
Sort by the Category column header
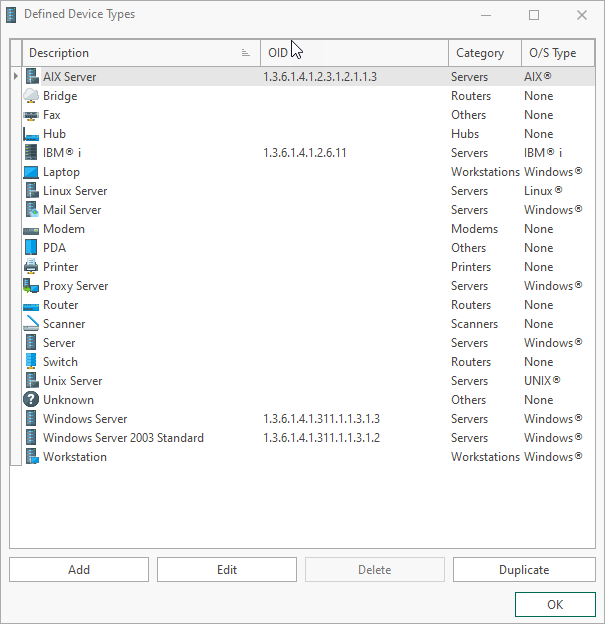484,53
